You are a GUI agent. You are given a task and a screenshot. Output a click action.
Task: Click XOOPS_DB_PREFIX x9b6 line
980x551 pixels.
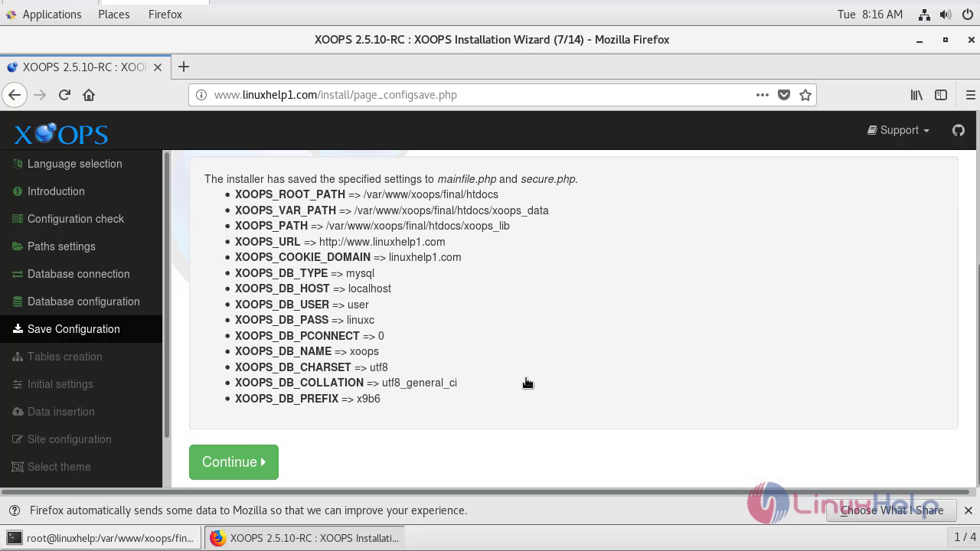pos(308,399)
